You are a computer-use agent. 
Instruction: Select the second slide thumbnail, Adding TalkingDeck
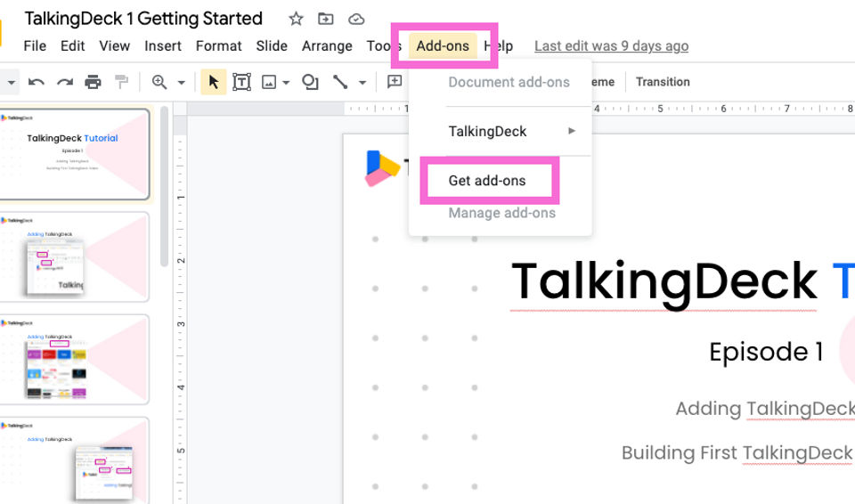75,257
